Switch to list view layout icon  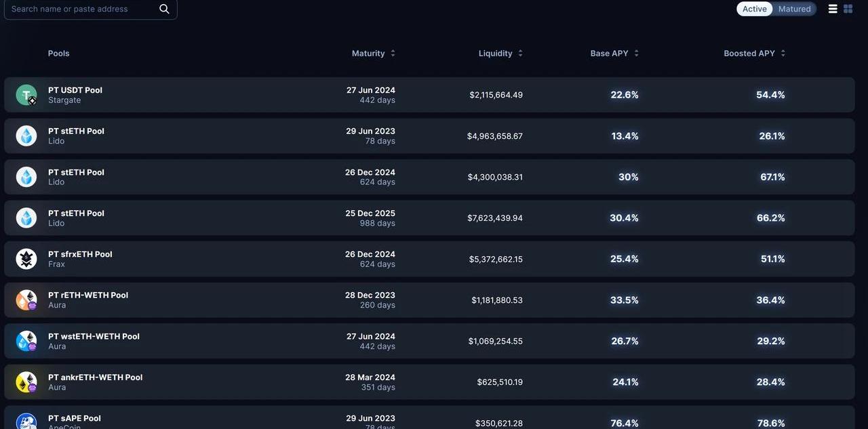point(833,9)
